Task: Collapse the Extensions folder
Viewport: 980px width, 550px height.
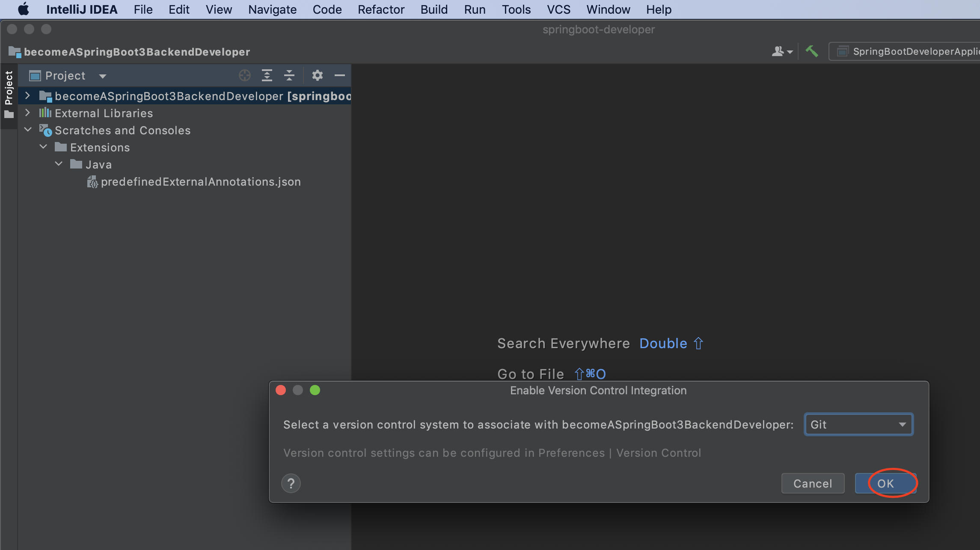Action: (43, 147)
